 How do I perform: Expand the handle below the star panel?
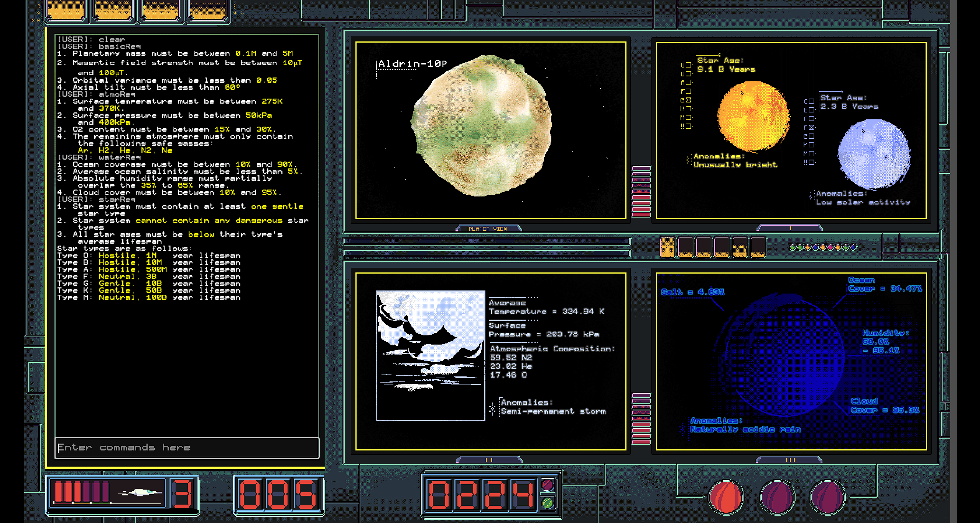pyautogui.click(x=790, y=228)
